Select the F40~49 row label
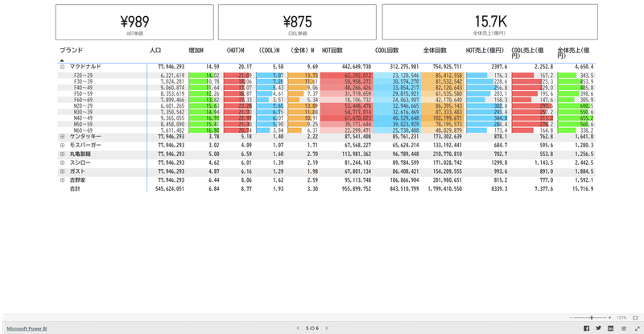 coord(84,88)
